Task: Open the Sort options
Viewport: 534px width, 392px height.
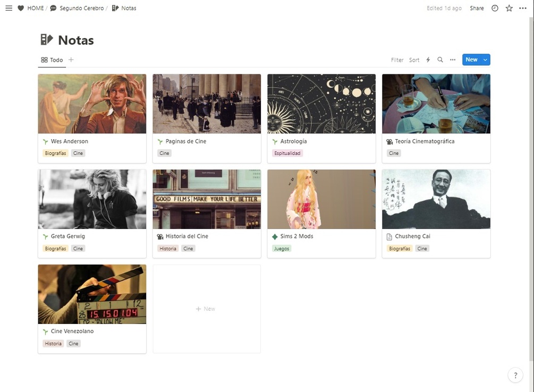Action: click(414, 60)
